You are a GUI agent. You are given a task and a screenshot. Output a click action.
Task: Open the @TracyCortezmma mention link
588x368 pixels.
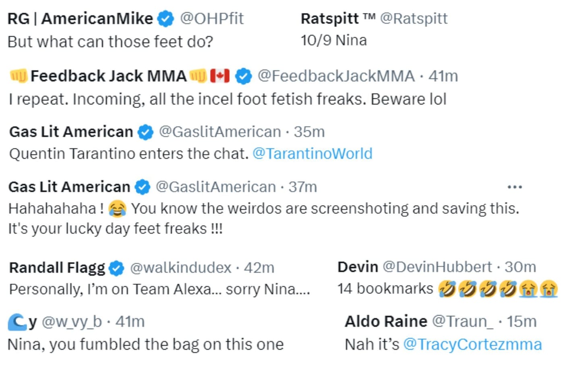472,345
